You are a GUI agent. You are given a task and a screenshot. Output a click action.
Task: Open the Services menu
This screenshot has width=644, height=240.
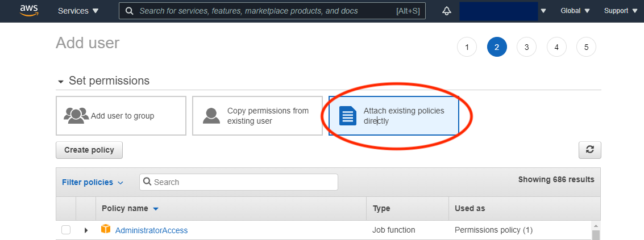[x=78, y=11]
